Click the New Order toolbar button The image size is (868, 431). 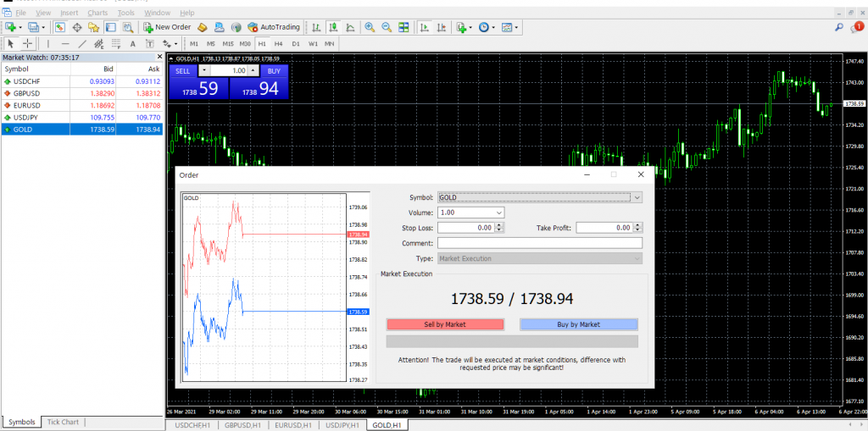167,26
